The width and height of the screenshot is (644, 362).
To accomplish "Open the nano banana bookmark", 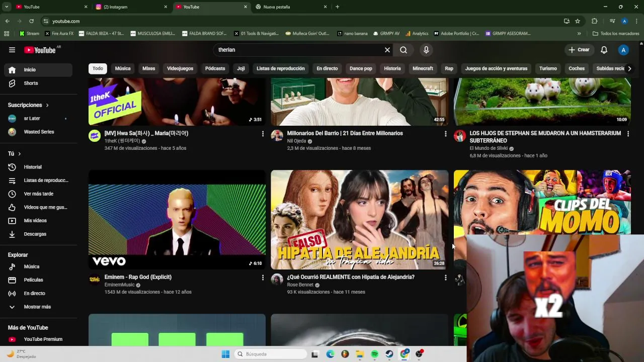I will pos(352,34).
